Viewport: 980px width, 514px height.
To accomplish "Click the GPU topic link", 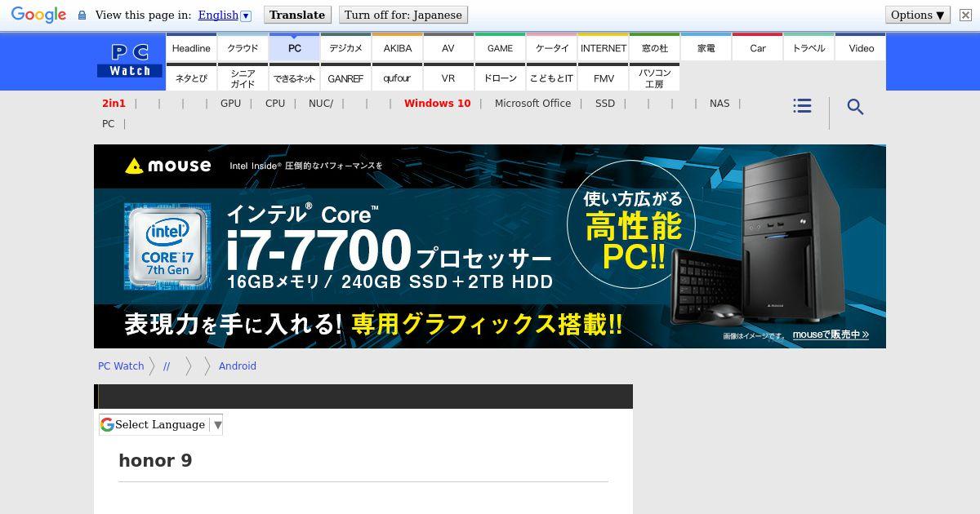I will pos(230,103).
